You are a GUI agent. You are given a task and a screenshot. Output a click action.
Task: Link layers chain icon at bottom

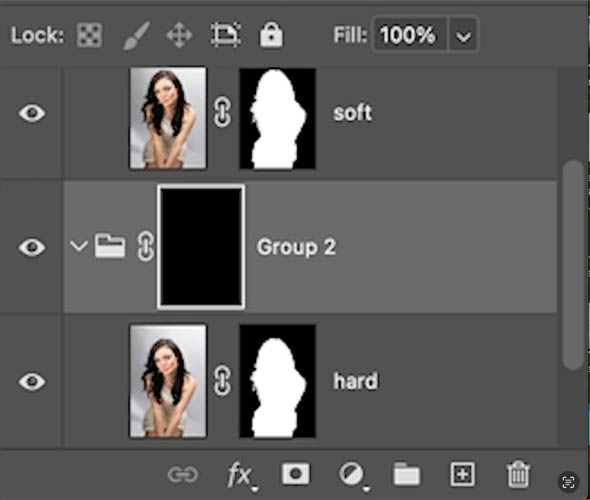click(182, 474)
